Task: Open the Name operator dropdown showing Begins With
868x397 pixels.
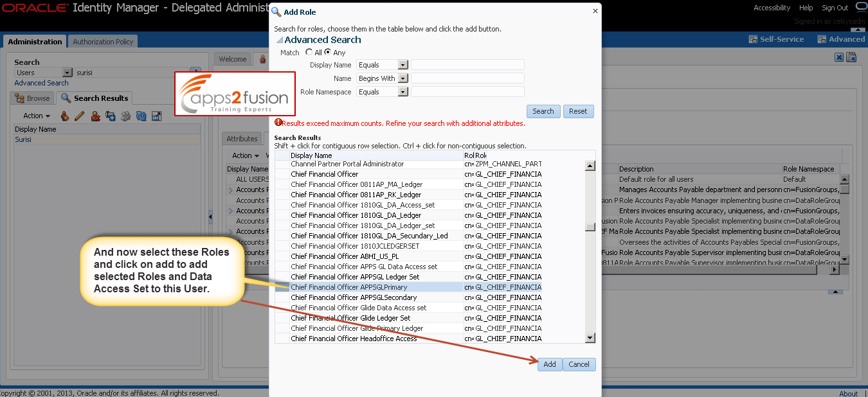Action: [x=403, y=78]
